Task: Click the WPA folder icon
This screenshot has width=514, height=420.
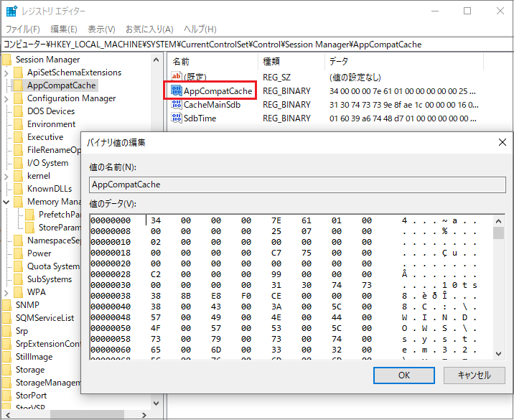Action: click(19, 292)
